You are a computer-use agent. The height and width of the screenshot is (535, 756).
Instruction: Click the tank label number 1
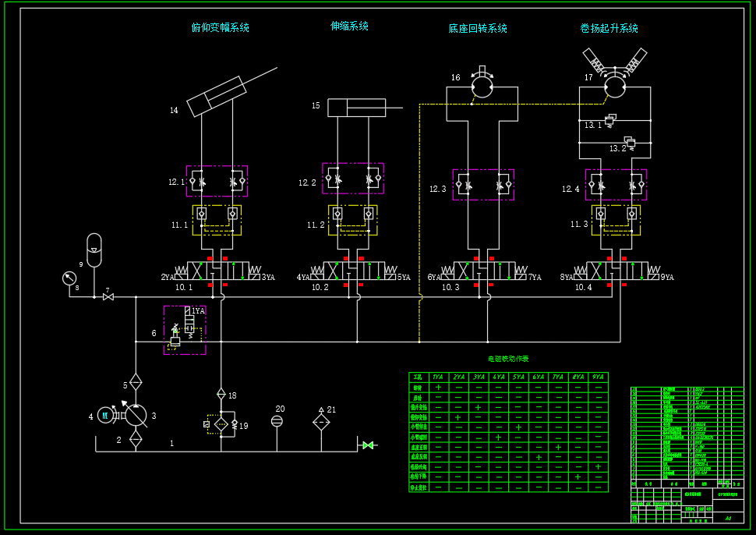point(171,443)
